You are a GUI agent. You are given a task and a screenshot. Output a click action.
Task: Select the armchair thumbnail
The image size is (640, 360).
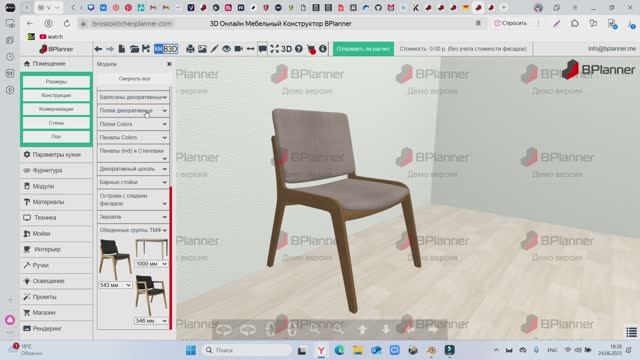click(x=151, y=295)
